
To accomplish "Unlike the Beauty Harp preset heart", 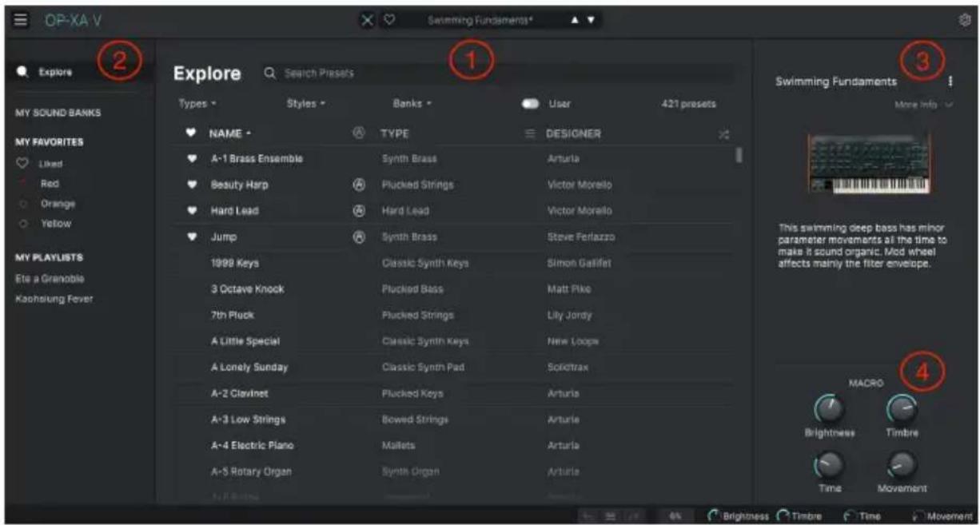I will tap(191, 185).
